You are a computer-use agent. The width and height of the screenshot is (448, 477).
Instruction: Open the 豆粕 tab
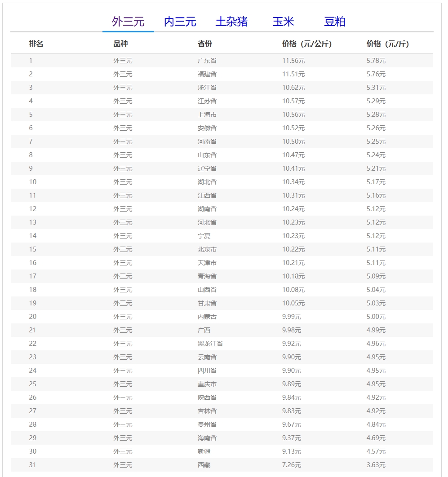pos(335,22)
